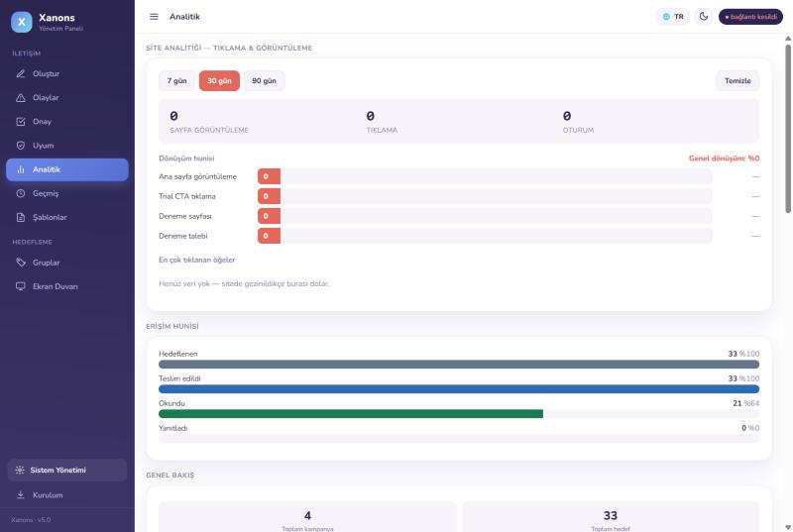Open Sistem Yönetimi section
Viewport: 793px width, 532px height.
point(67,470)
